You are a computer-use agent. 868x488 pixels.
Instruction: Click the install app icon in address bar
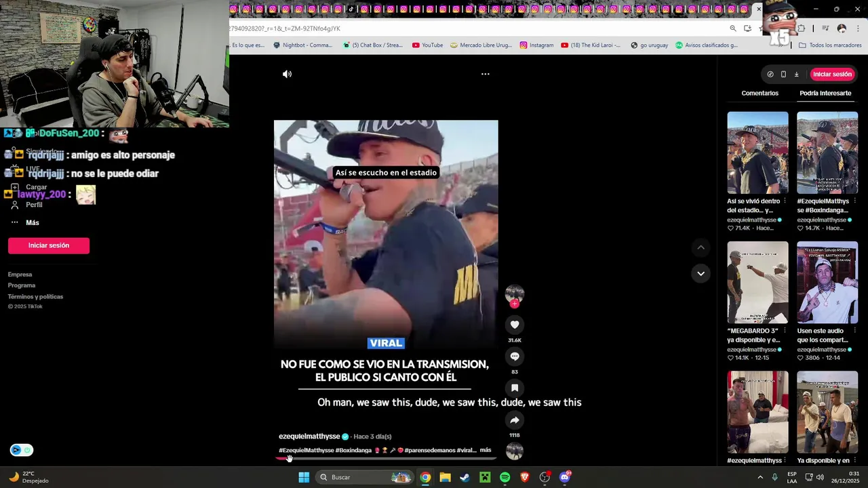[x=747, y=28]
